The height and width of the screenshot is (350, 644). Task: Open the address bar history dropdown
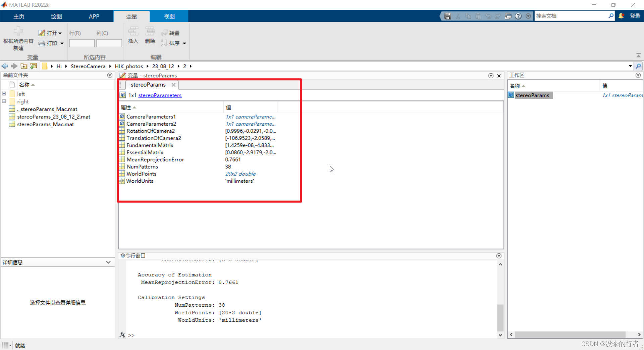tap(630, 66)
